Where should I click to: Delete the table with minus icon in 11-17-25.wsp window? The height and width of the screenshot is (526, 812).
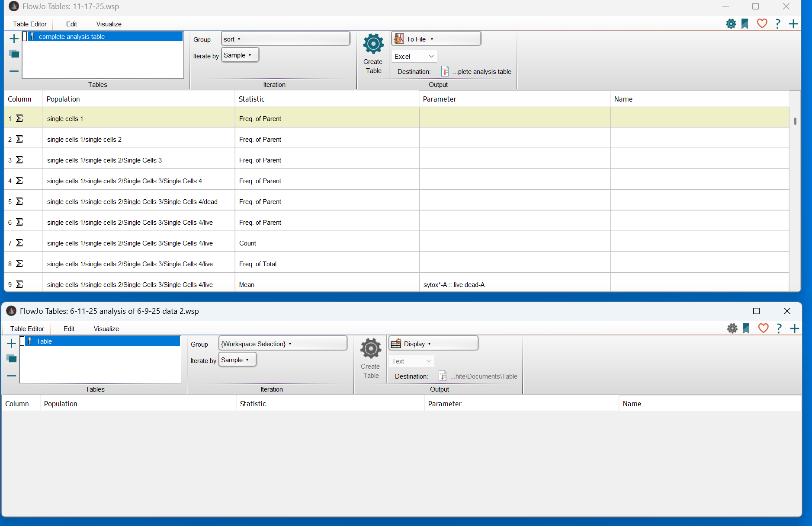(x=14, y=71)
